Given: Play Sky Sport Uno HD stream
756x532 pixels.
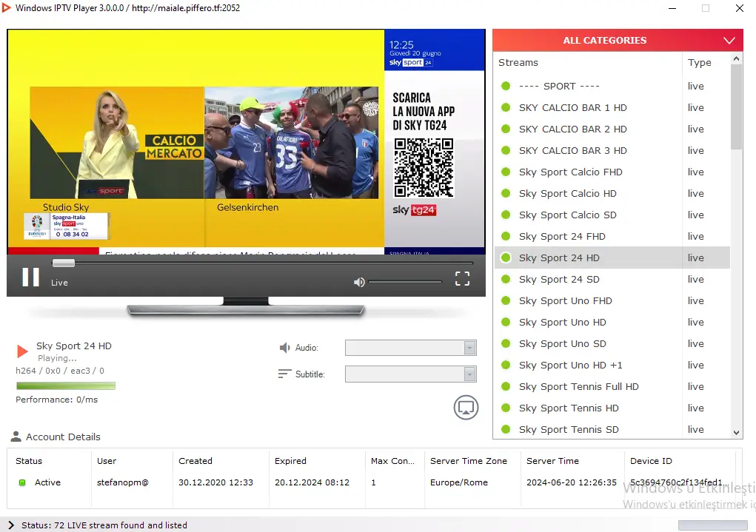Looking at the screenshot, I should tap(612, 322).
